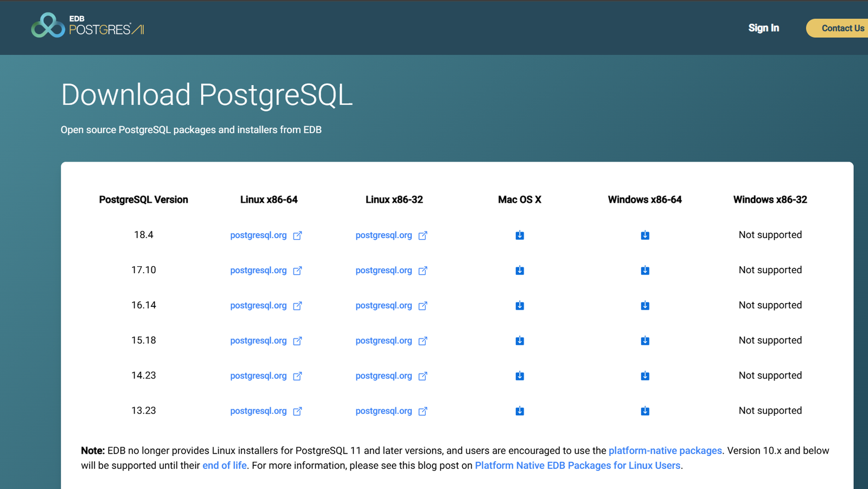Download PostgreSQL 17.10 for Mac OS X
Viewport: 868px width, 489px height.
click(520, 271)
